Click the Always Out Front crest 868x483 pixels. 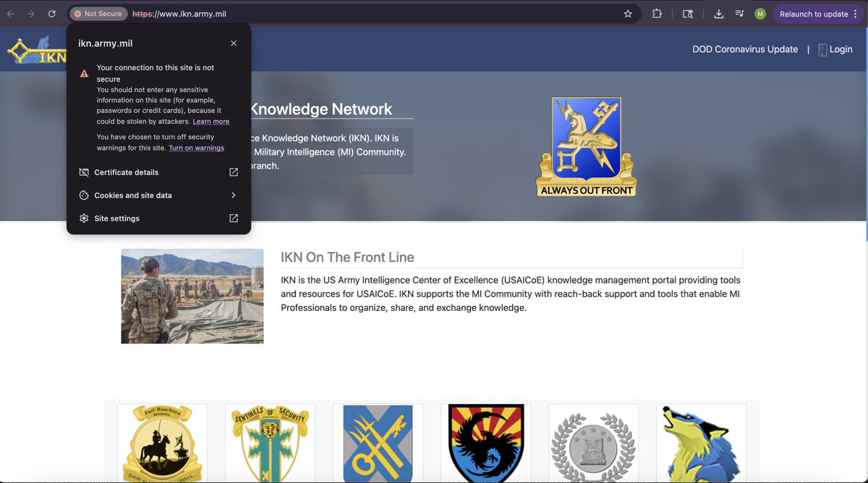click(586, 147)
